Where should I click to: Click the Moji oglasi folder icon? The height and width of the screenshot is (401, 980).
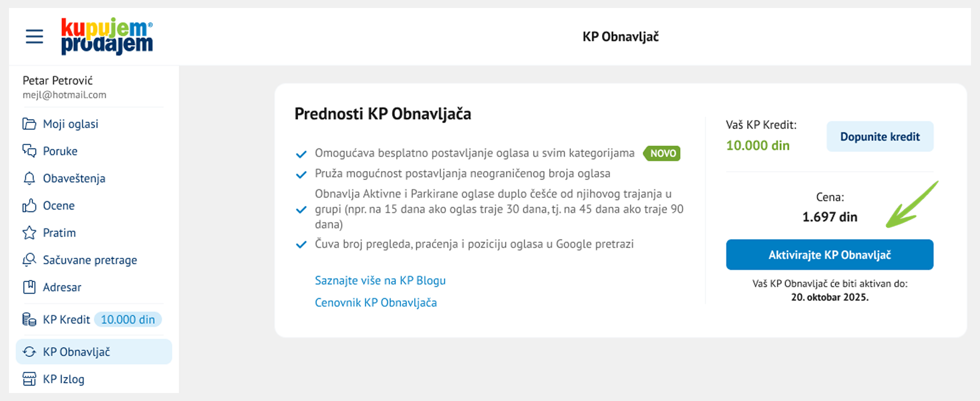coord(29,124)
